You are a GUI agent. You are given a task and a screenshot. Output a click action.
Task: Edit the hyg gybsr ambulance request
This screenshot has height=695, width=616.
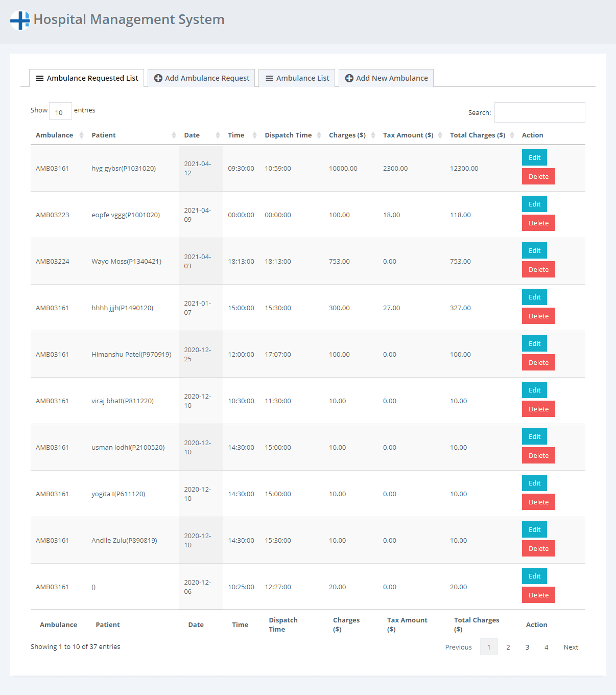tap(534, 157)
